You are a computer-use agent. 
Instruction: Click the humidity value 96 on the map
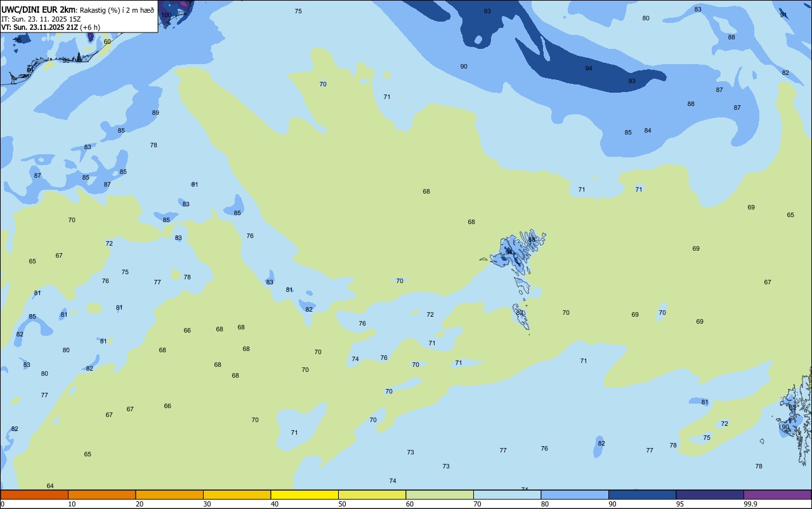coord(18,40)
